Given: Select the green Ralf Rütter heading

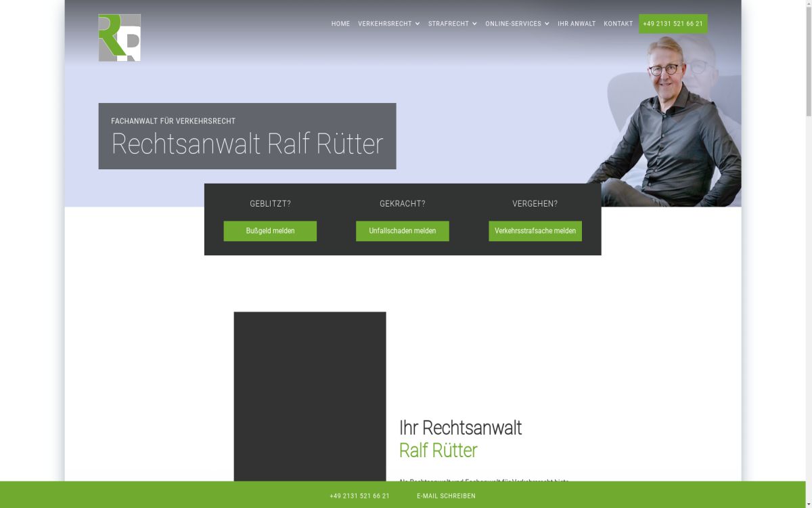Looking at the screenshot, I should point(438,450).
